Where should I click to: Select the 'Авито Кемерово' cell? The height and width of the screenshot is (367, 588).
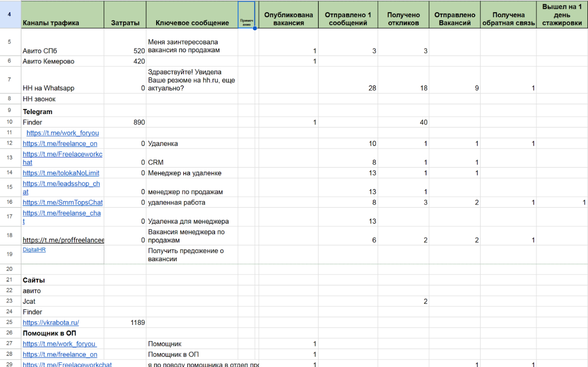click(62, 61)
